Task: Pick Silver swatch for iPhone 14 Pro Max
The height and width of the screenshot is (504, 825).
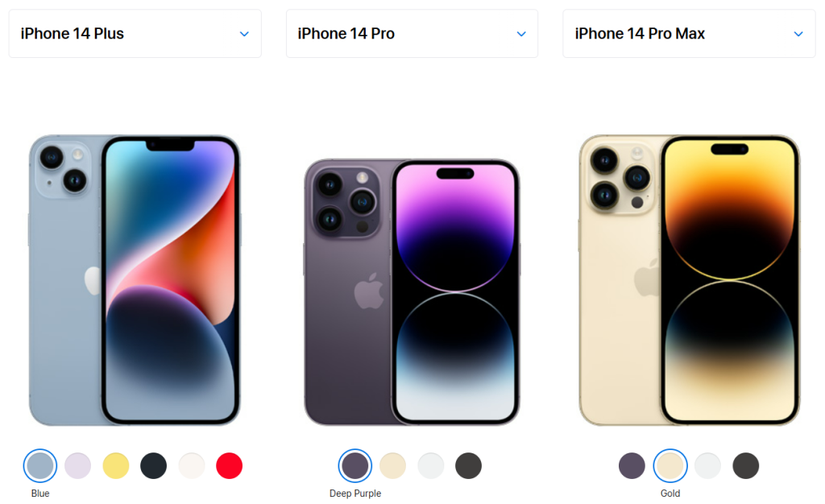Action: 707,465
